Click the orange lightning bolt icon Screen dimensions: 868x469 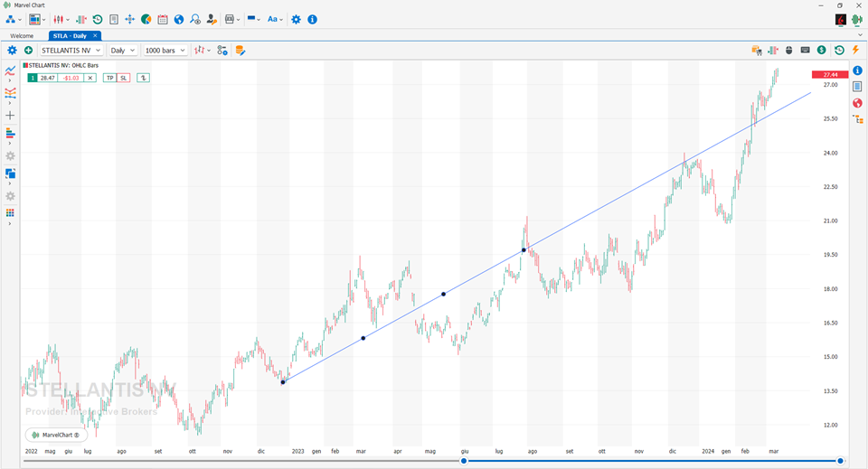[856, 51]
